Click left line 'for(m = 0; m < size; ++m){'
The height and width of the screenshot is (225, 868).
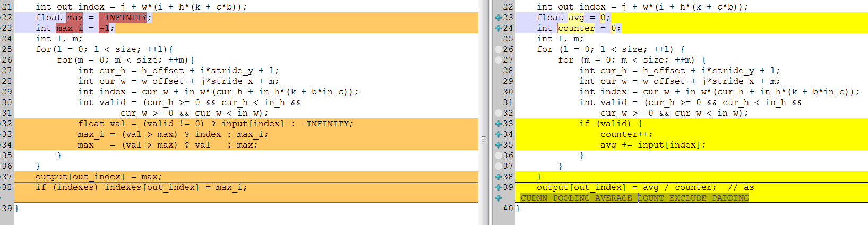125,60
